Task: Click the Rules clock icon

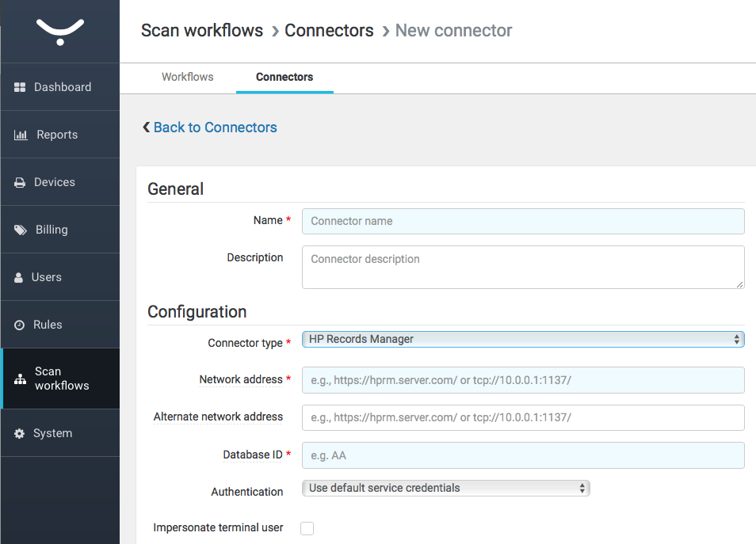Action: pyautogui.click(x=20, y=325)
